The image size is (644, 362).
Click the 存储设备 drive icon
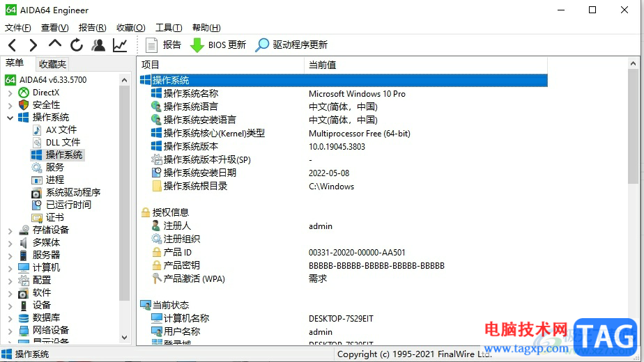point(24,230)
